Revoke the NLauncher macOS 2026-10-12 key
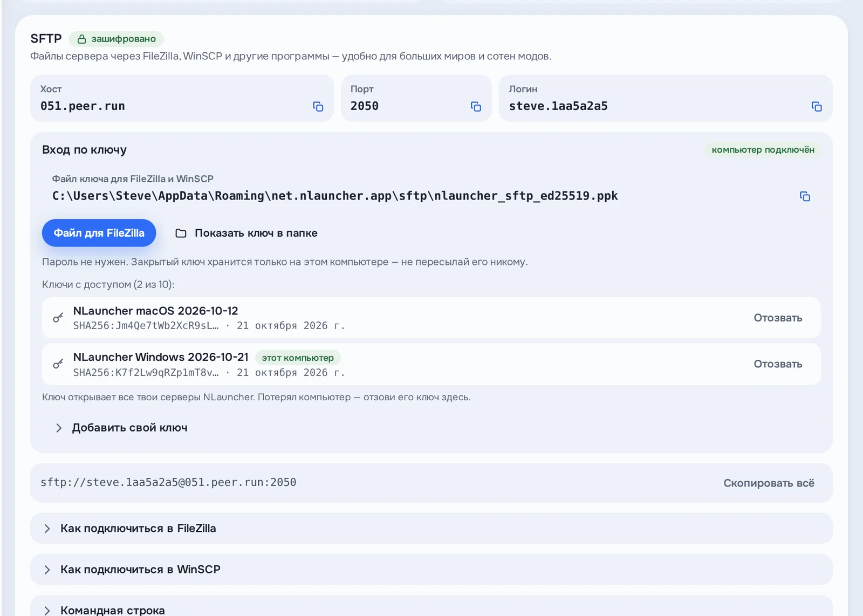863x616 pixels. [778, 318]
